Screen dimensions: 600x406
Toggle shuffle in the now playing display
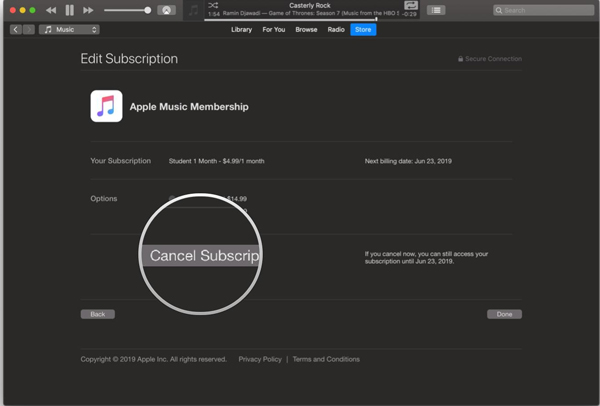[x=213, y=5]
